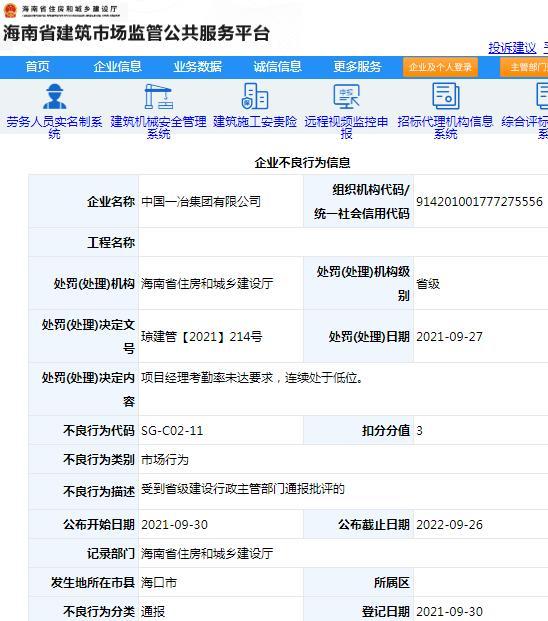Open the 诚信信息 menu
Image resolution: width=548 pixels, height=621 pixels.
278,67
